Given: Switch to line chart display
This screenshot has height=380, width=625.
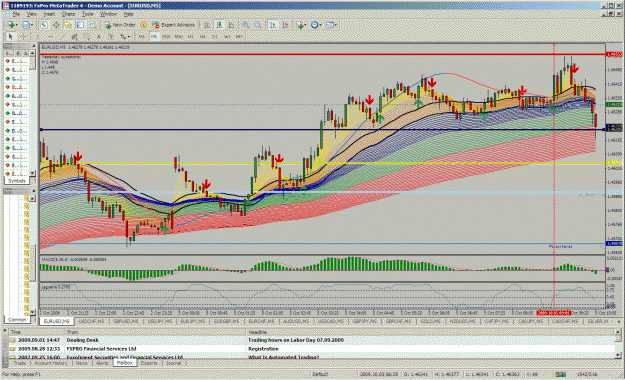Looking at the screenshot, I should (x=231, y=25).
